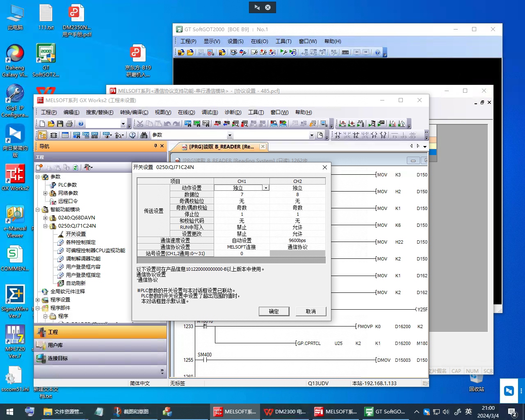The image size is (525, 420).
Task: Open the CH1 动作设置 dropdown arrow
Action: tap(266, 188)
